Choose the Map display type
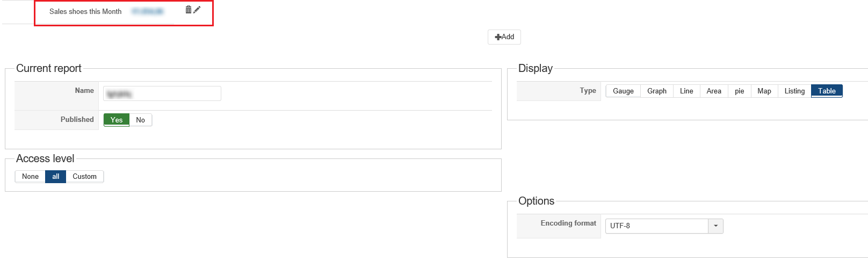868x268 pixels. click(764, 91)
